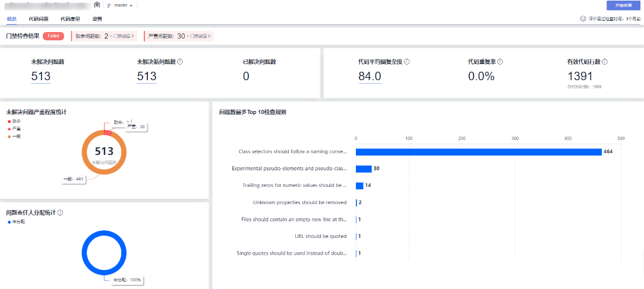This screenshot has width=644, height=289.
Task: Click the smiley face rating icon
Action: pos(583,19)
